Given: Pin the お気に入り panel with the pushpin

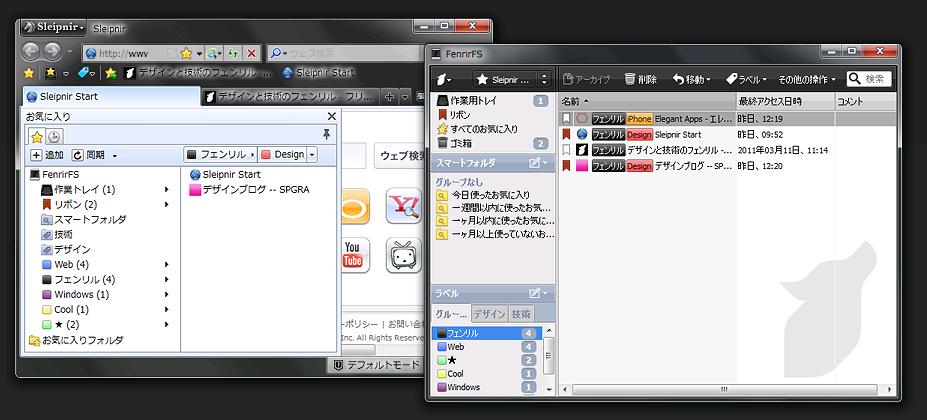Looking at the screenshot, I should 326,135.
